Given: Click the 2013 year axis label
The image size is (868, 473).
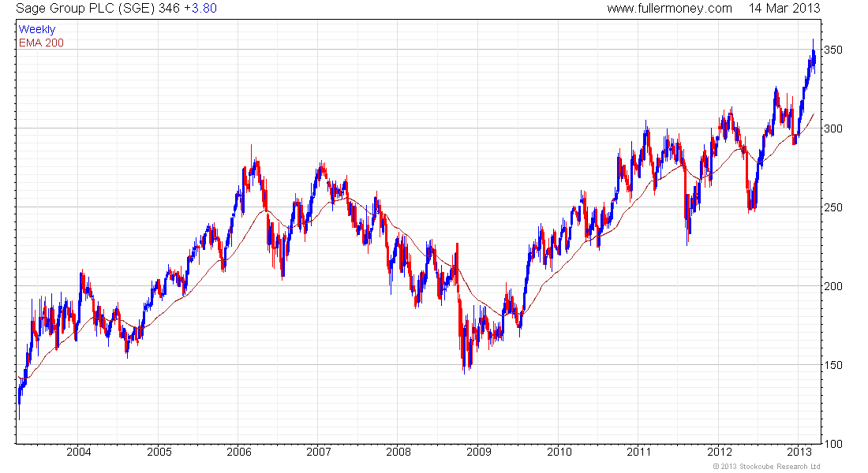Looking at the screenshot, I should [799, 452].
